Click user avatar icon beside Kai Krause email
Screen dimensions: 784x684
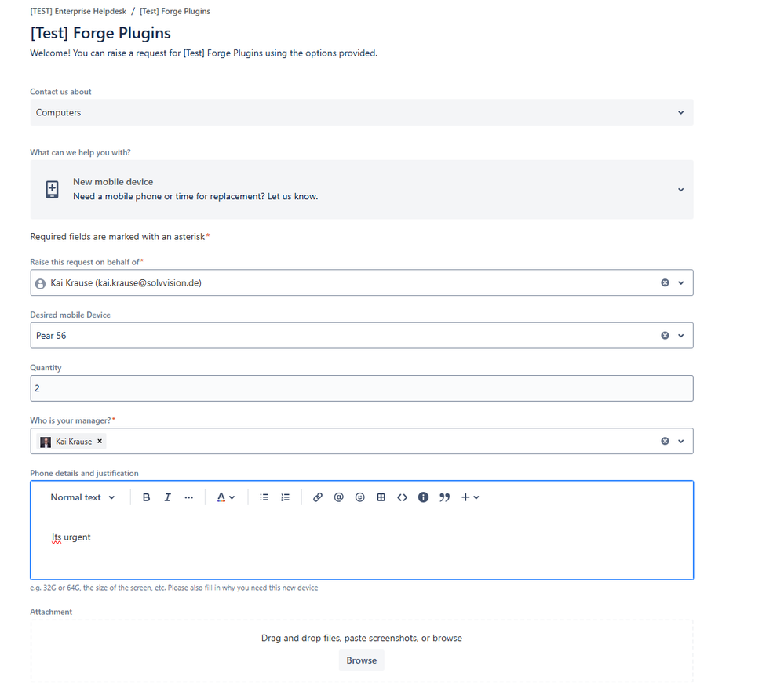[41, 283]
